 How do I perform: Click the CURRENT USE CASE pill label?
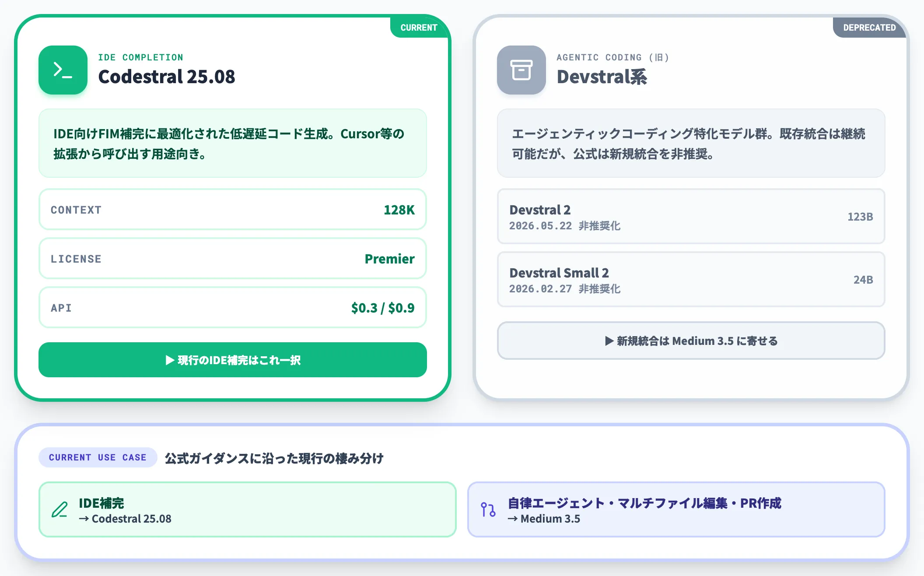tap(98, 457)
